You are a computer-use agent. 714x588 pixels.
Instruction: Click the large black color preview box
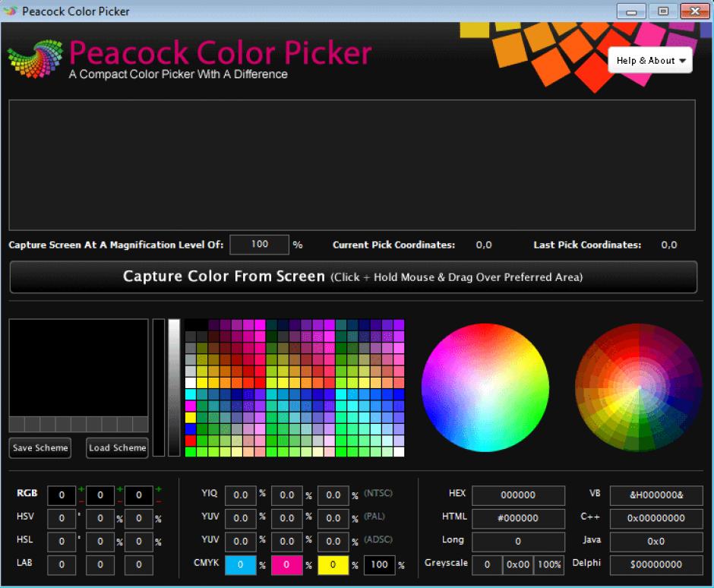[x=78, y=368]
